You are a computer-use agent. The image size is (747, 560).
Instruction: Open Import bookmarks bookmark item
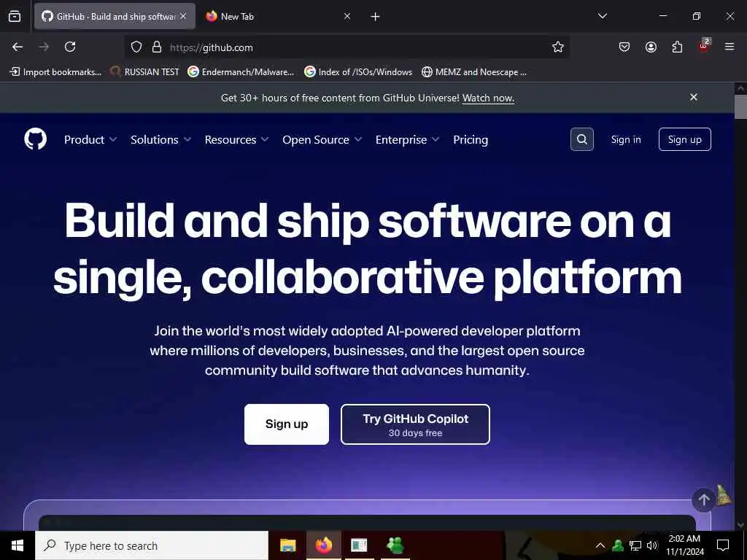(55, 72)
